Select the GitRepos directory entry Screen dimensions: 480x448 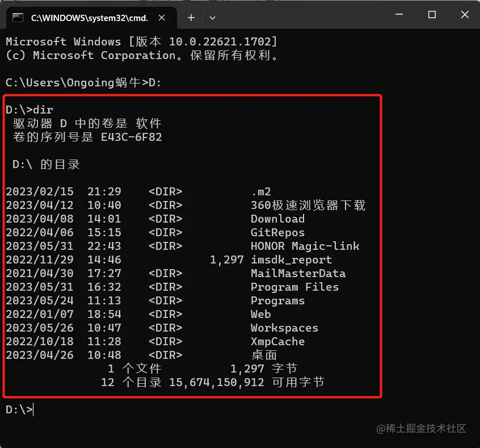pyautogui.click(x=278, y=232)
